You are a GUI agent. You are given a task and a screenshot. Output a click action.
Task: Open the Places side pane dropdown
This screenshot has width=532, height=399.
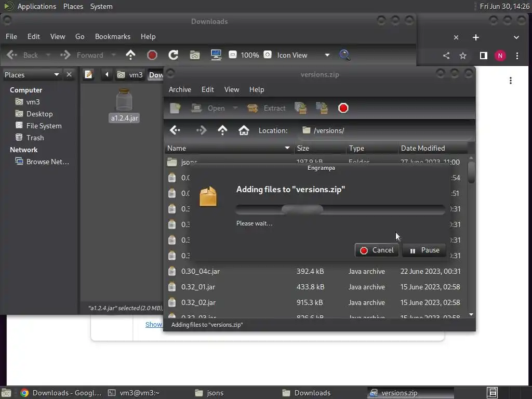tap(32, 75)
